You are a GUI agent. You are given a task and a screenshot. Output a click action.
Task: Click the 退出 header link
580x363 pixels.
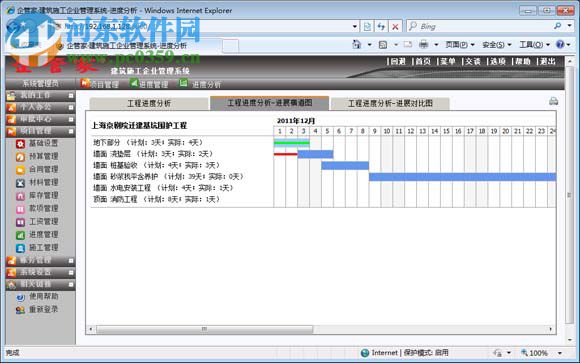pyautogui.click(x=547, y=61)
